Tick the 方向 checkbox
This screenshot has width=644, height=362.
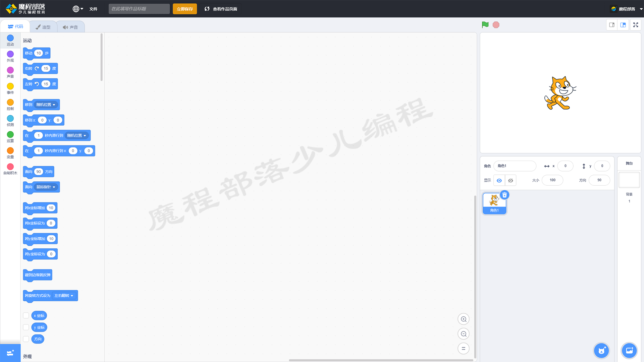[26, 339]
